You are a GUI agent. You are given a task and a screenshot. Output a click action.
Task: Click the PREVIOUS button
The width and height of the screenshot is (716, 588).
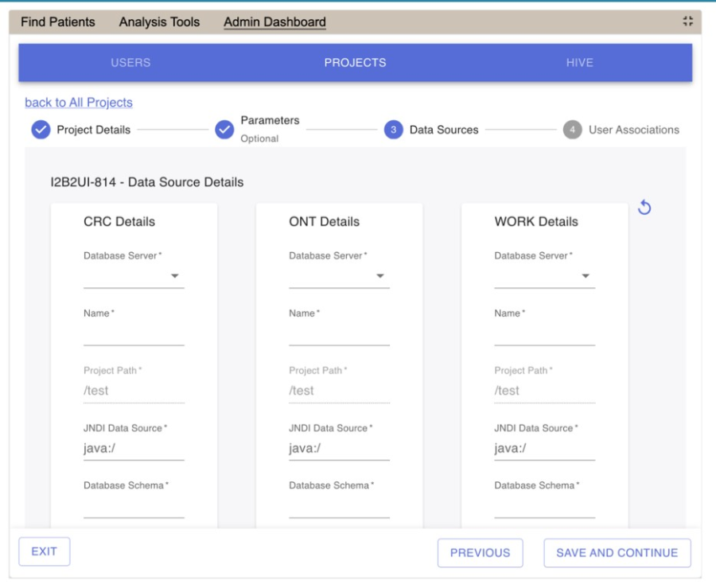click(480, 553)
